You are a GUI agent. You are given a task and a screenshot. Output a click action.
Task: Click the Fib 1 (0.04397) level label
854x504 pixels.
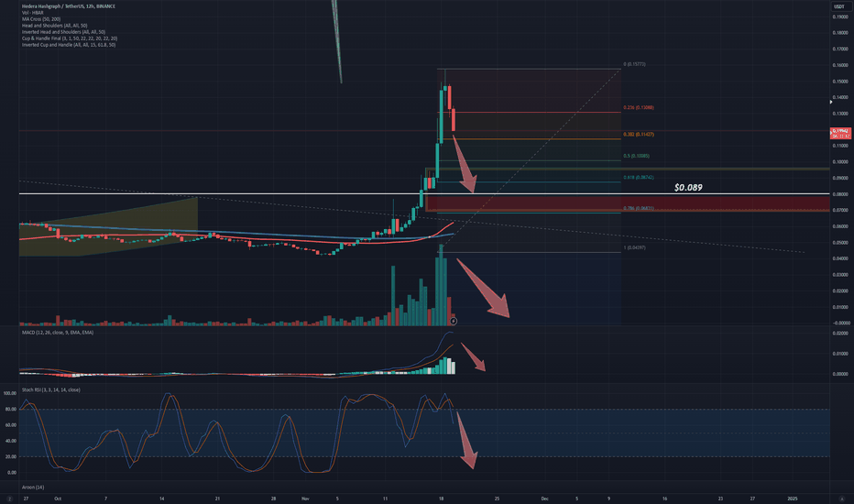[634, 248]
